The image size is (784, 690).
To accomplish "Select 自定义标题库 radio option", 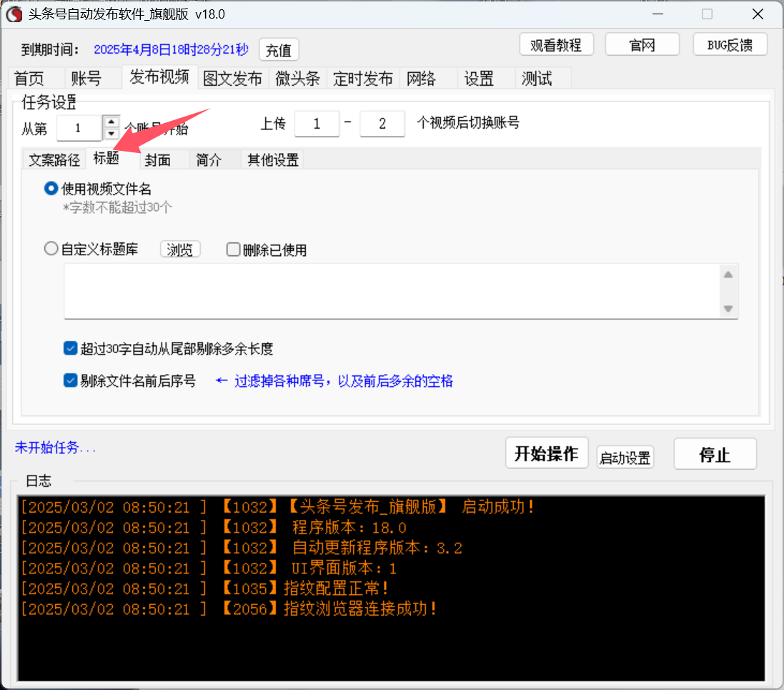I will click(91, 249).
